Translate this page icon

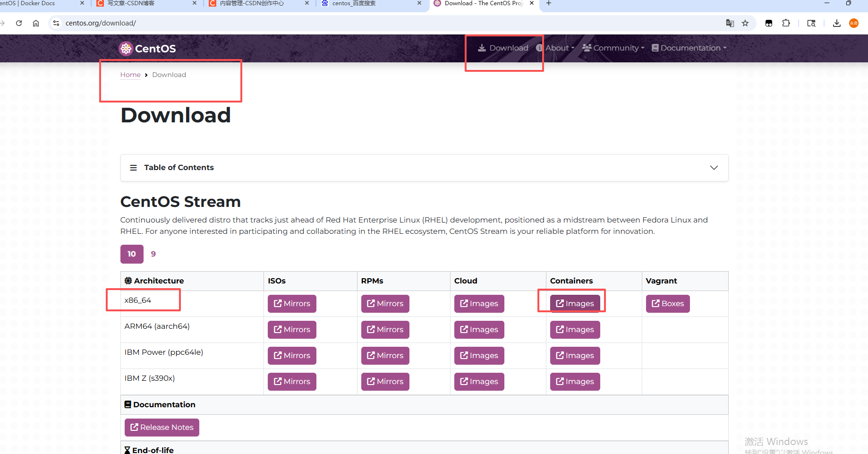point(730,23)
